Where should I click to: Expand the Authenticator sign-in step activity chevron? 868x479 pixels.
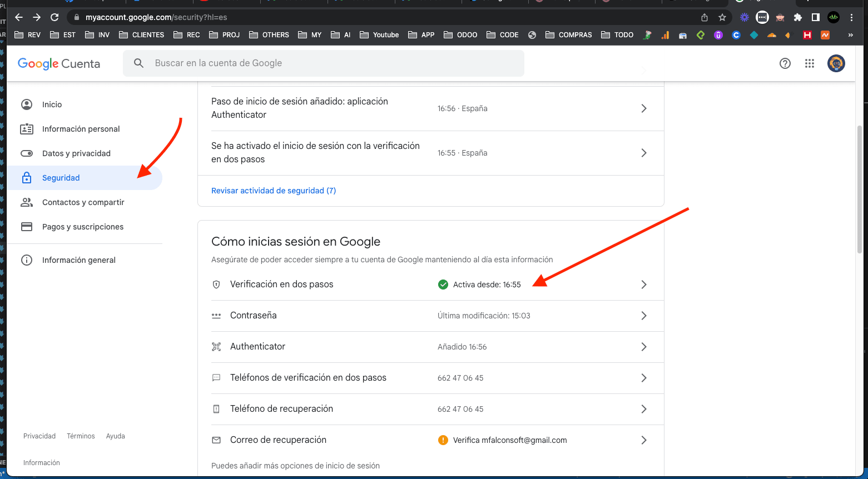click(644, 108)
